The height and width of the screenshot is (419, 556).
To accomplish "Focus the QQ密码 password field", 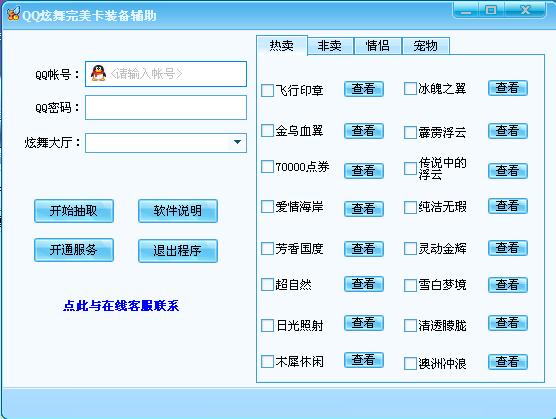I will point(166,107).
